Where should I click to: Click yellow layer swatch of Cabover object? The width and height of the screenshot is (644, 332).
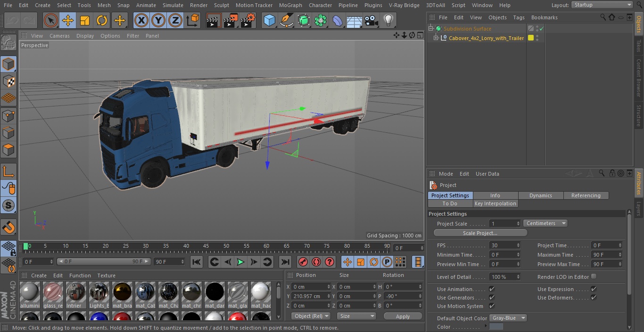(531, 38)
